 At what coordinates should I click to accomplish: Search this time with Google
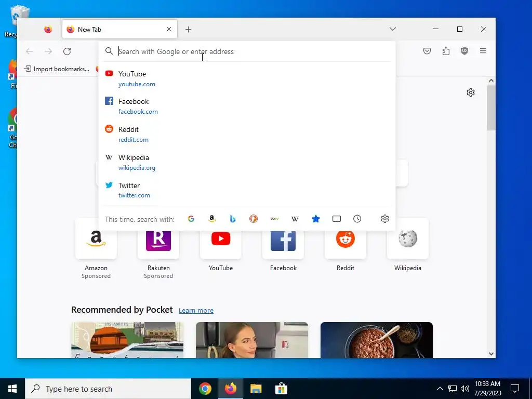point(191,219)
